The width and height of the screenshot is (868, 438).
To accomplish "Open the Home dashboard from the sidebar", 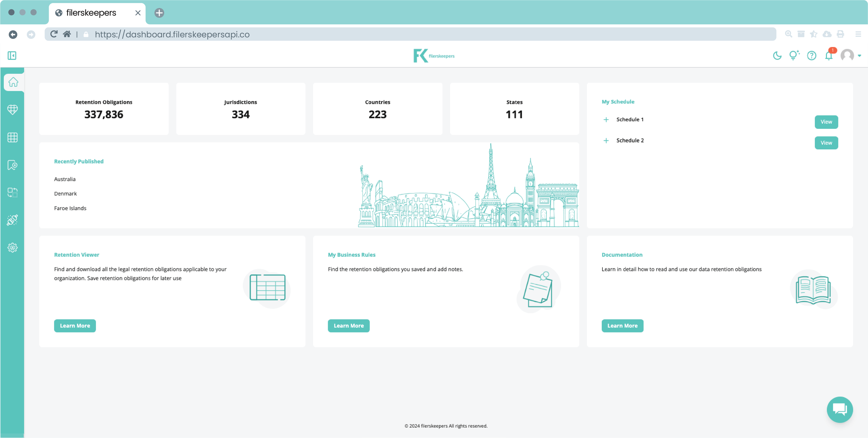I will (12, 82).
